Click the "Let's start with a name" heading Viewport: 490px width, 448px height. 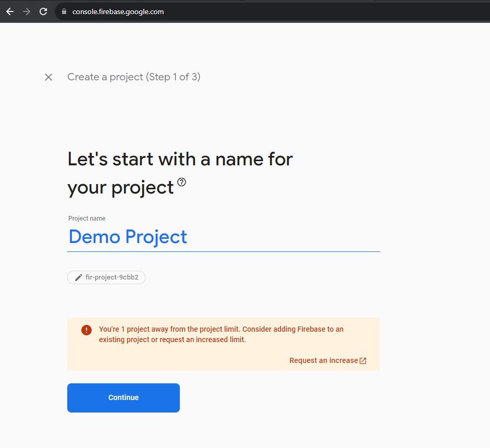180,159
